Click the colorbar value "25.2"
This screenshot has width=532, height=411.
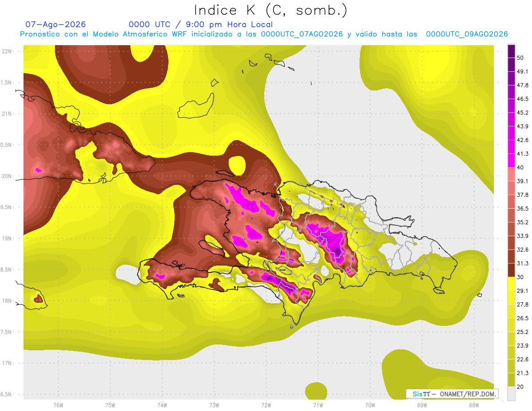click(x=522, y=332)
